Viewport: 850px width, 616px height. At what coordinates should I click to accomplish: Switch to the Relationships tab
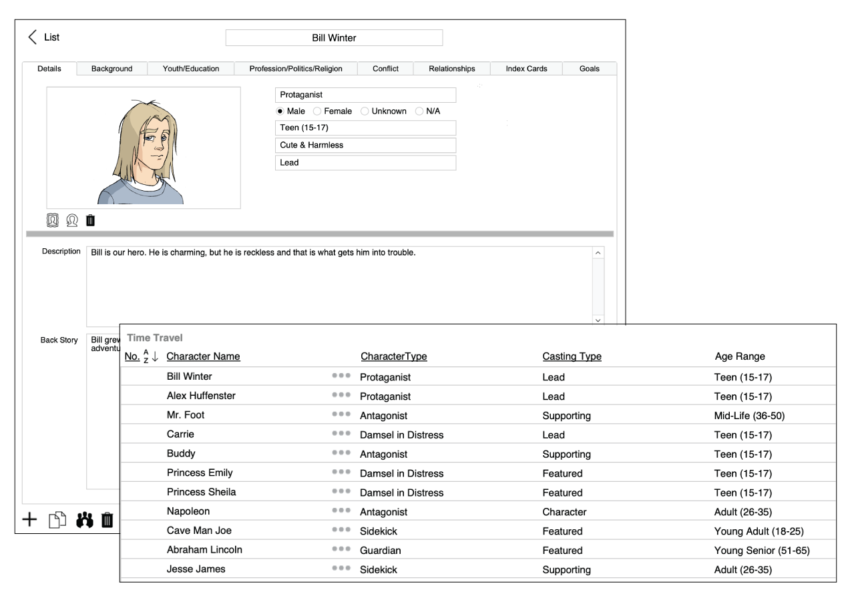coord(451,68)
